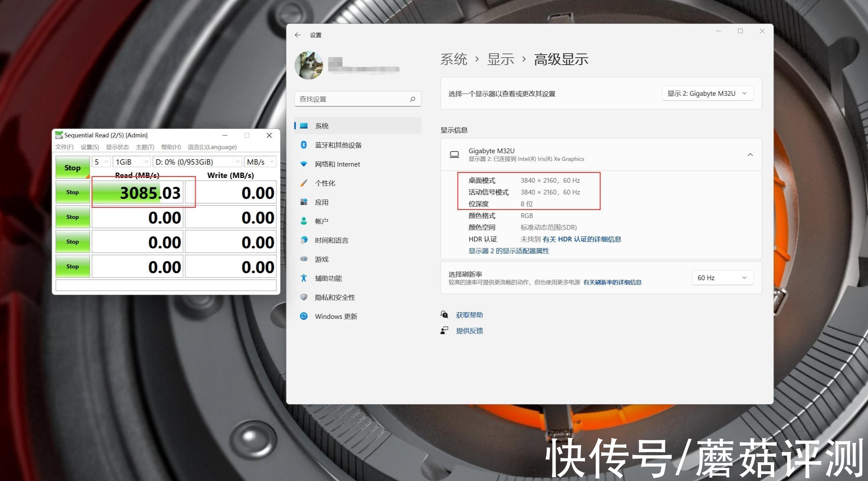Viewport: 868px width, 481px height.
Task: Click the search magnifier icon in Settings
Action: coord(412,99)
